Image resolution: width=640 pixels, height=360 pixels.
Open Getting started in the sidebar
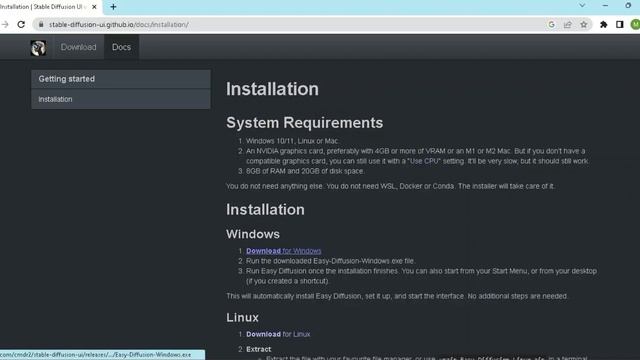coord(121,79)
